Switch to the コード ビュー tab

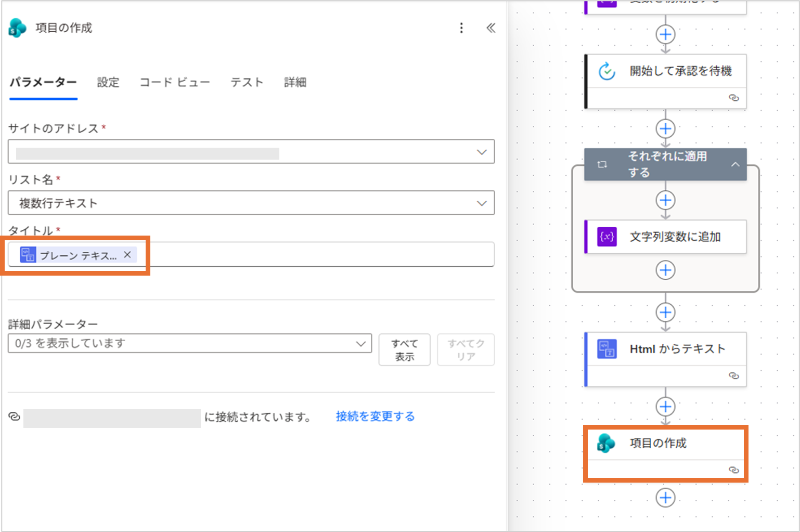tap(175, 82)
